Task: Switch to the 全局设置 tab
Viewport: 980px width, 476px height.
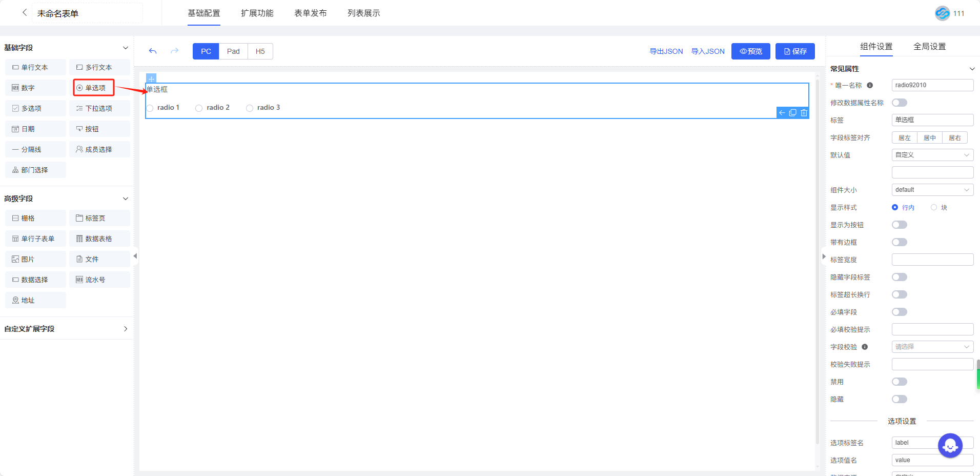Action: pyautogui.click(x=929, y=47)
